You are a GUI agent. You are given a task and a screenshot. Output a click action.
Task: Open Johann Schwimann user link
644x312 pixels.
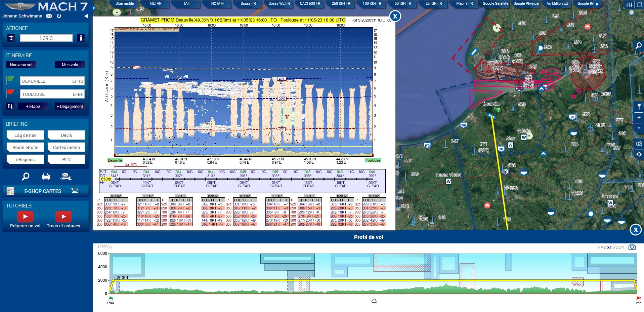22,16
